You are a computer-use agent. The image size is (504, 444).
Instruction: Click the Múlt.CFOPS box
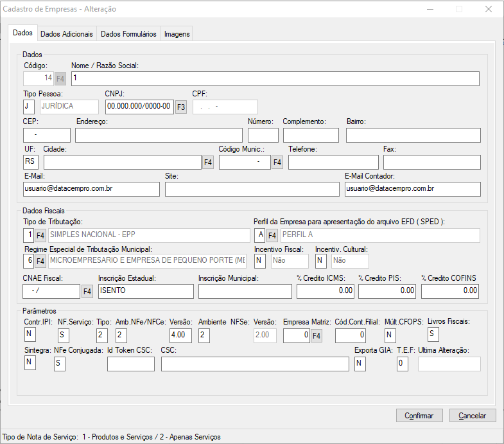tap(390, 335)
